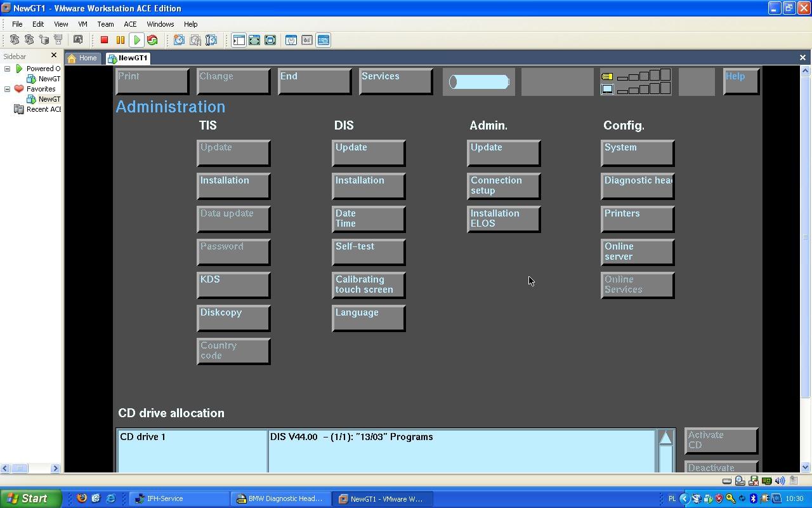Click the Take Snapshot toolbar icon
This screenshot has height=508, width=812.
(x=180, y=40)
